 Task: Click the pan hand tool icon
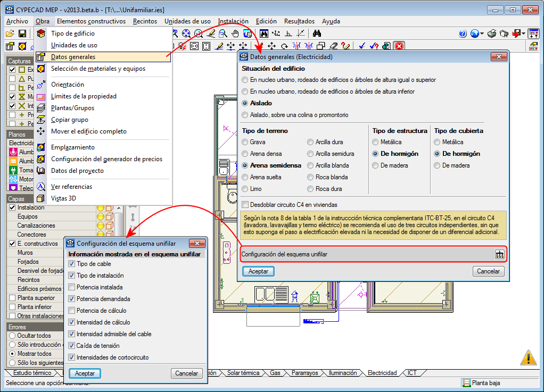tap(235, 34)
